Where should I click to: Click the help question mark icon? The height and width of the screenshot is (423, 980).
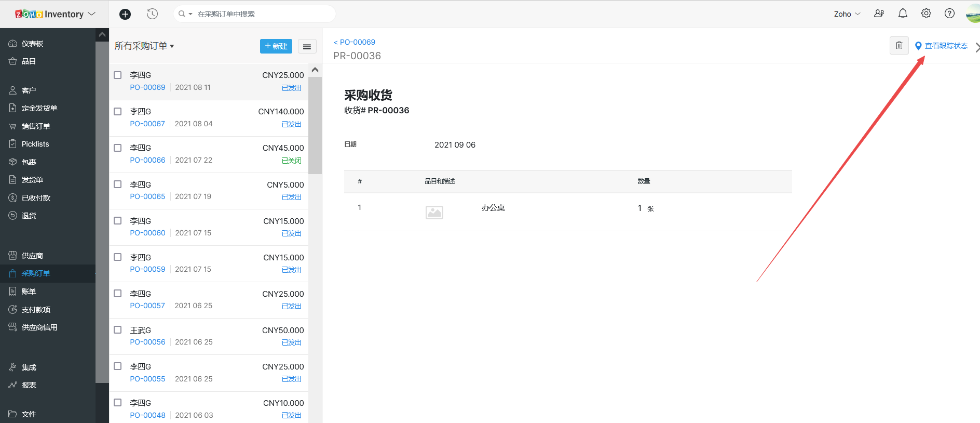949,14
